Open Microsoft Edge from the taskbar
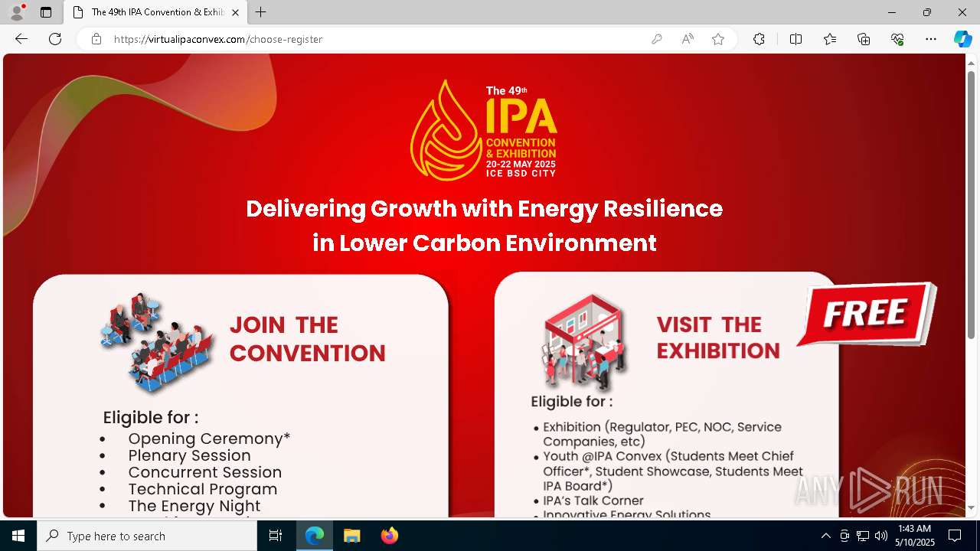 [x=315, y=536]
